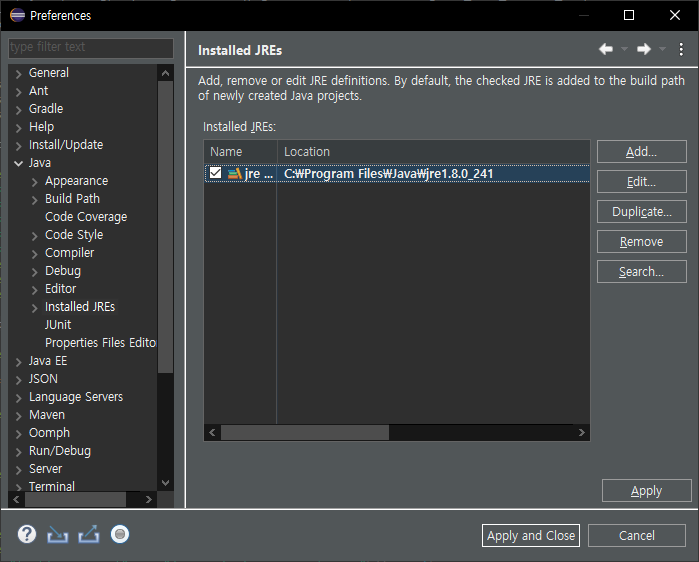Focus the type filter text field
The width and height of the screenshot is (699, 562).
[90, 47]
